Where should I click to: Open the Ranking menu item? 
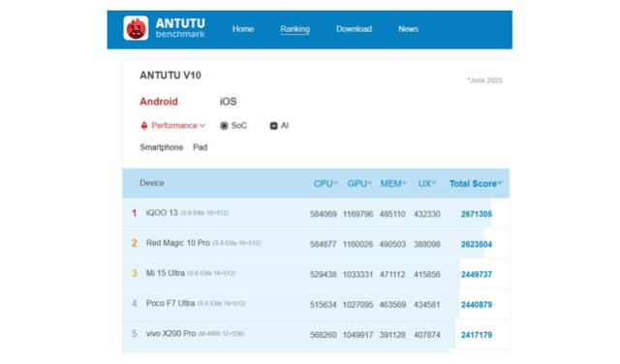294,29
